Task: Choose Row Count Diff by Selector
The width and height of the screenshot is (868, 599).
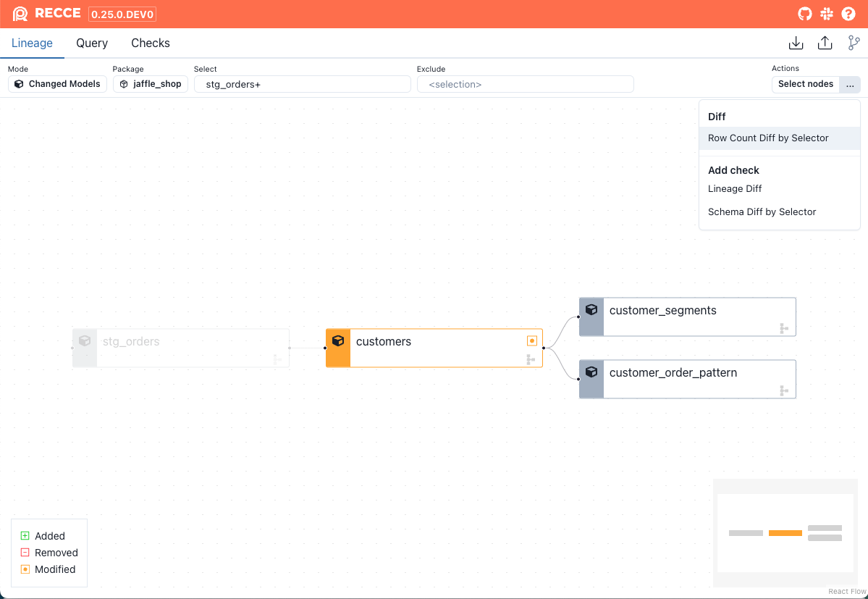Action: 768,138
